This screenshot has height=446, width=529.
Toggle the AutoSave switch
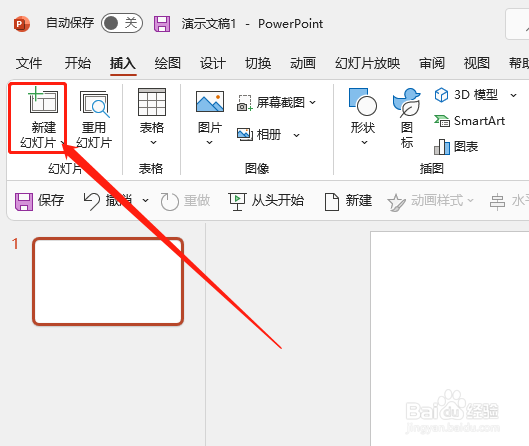pyautogui.click(x=122, y=23)
